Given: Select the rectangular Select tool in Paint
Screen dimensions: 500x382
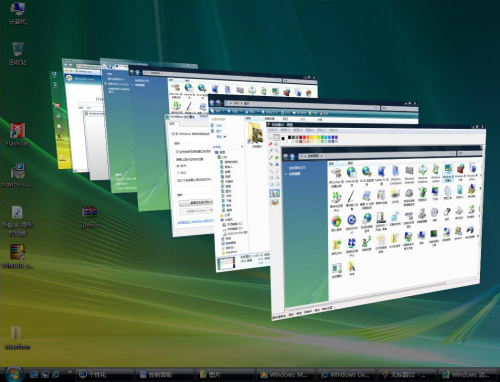Looking at the screenshot, I should [276, 137].
